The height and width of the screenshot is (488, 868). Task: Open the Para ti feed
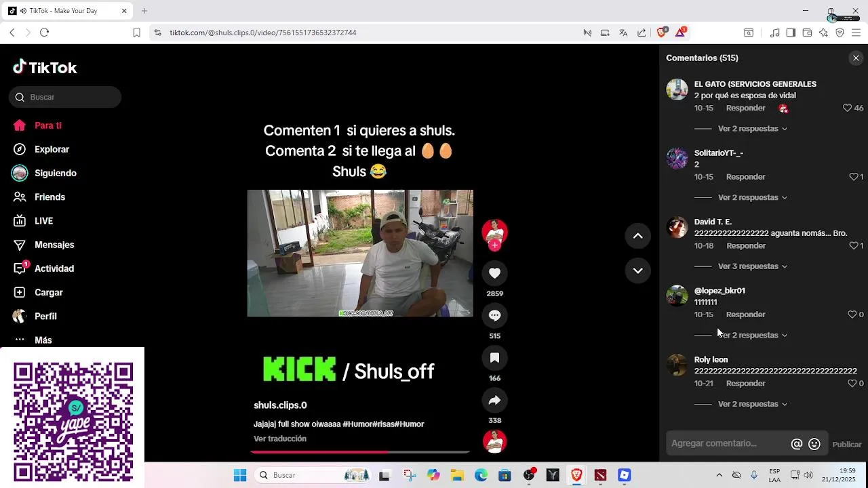point(47,125)
